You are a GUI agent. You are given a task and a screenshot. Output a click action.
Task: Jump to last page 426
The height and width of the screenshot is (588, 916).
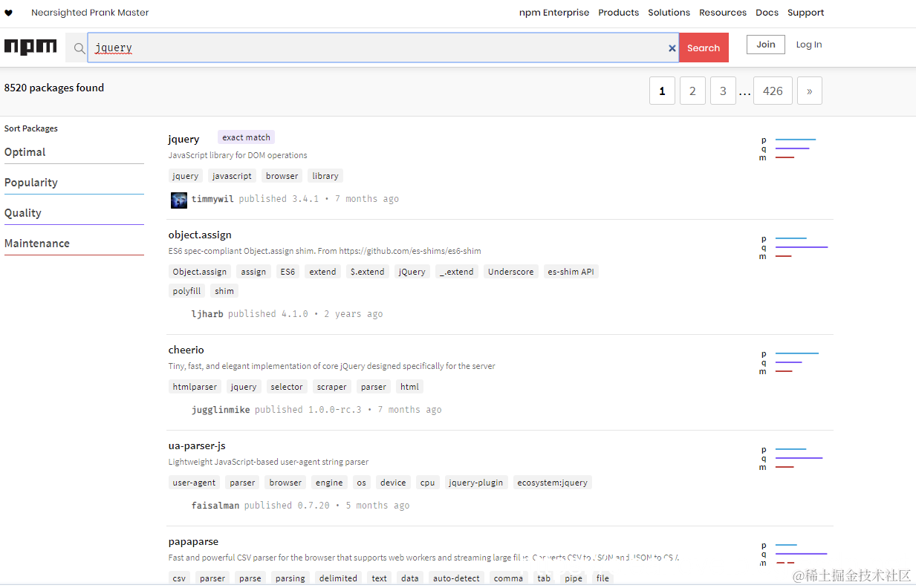pos(773,91)
